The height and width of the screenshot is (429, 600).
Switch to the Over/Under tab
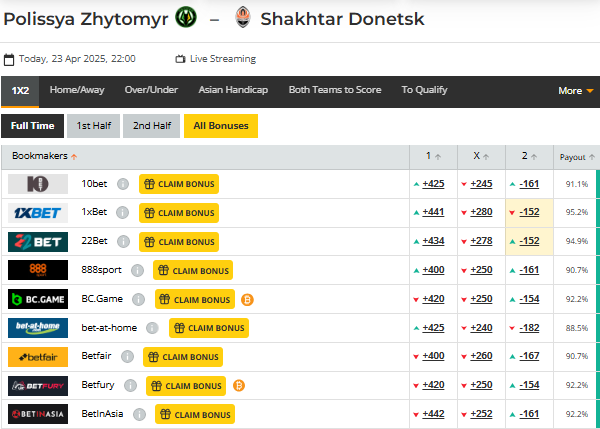point(151,90)
